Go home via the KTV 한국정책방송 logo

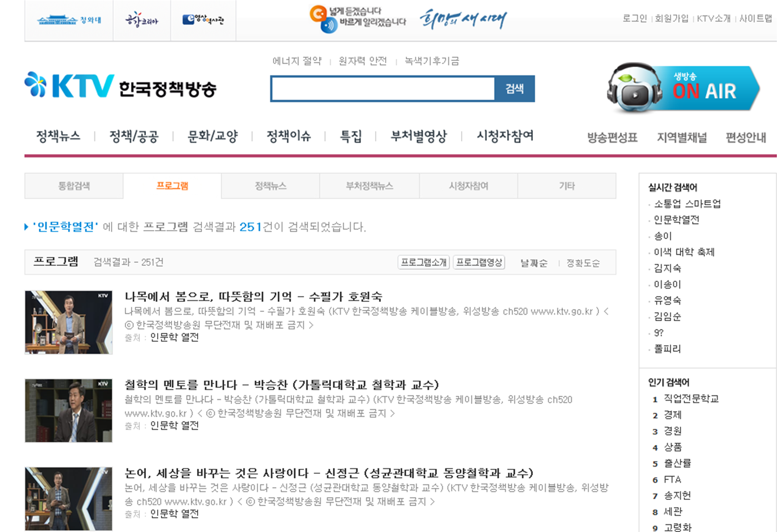point(120,85)
